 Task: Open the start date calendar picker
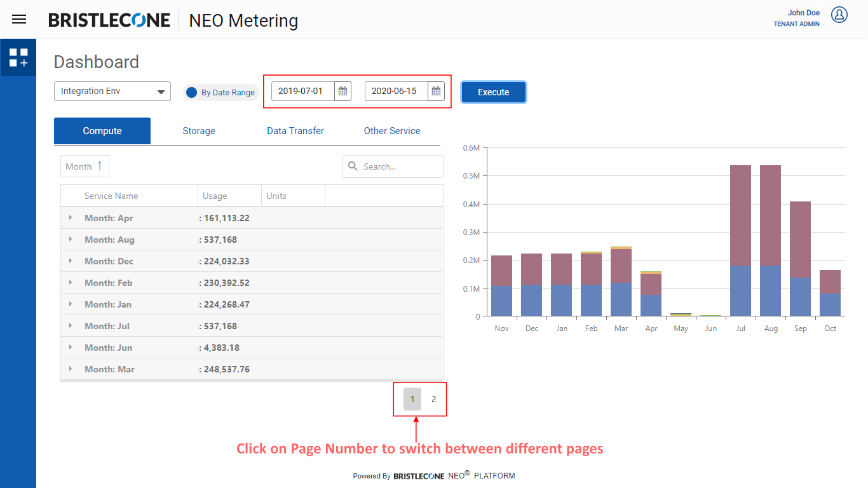pyautogui.click(x=342, y=91)
